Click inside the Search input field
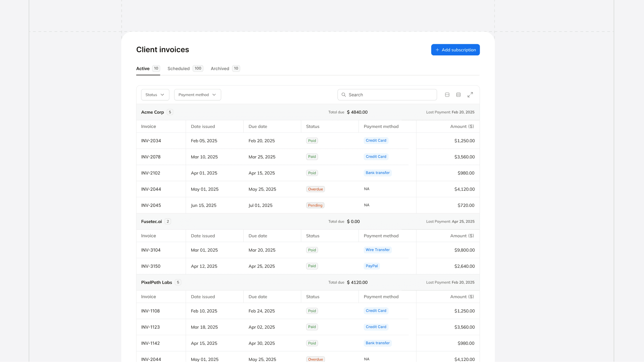The image size is (644, 362). (387, 95)
